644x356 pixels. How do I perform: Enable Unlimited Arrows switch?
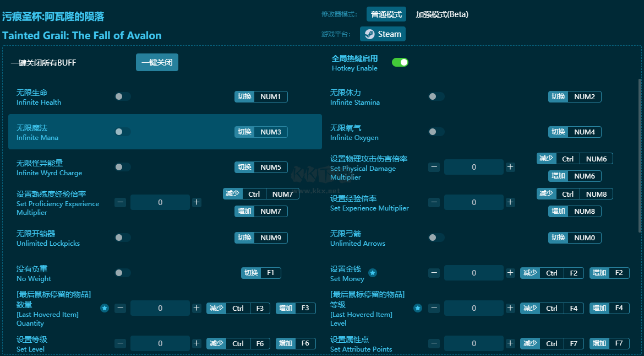tap(436, 238)
